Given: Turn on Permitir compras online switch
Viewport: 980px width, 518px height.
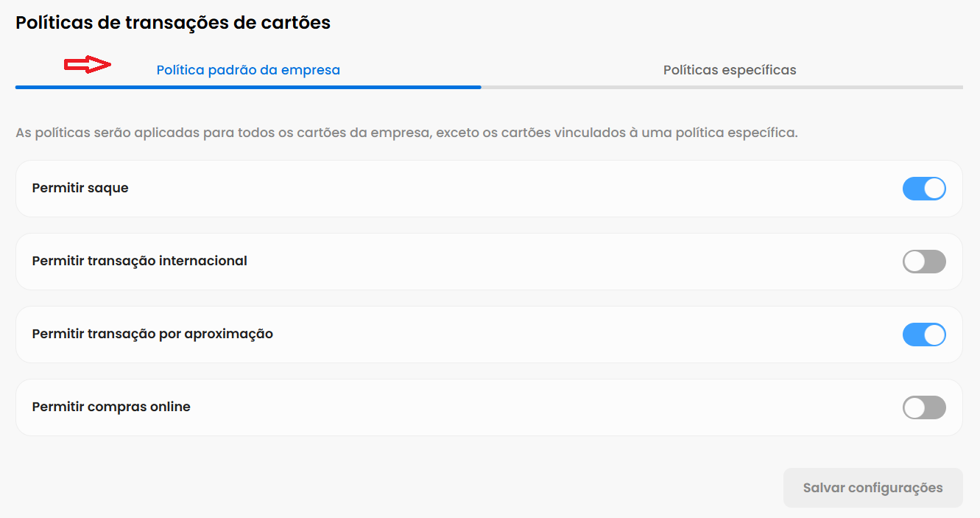Looking at the screenshot, I should coord(924,407).
